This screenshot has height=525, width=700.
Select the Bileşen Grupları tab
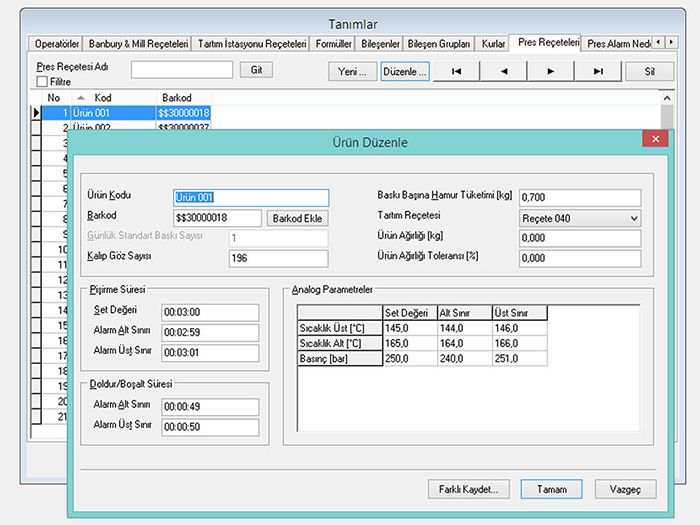tap(441, 44)
